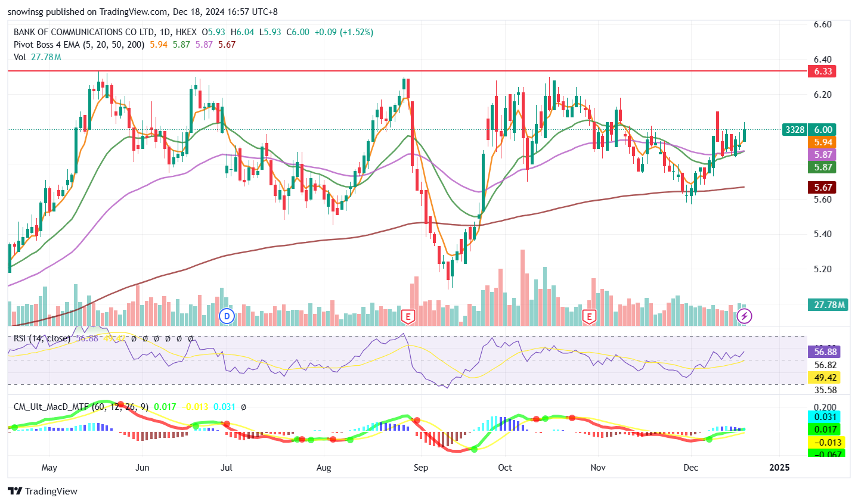Screen dimensions: 858x504
Task: Click the H6.04 high value in header
Action: [x=242, y=32]
